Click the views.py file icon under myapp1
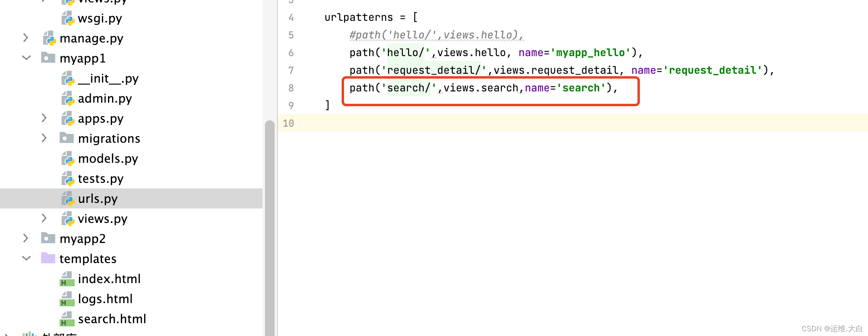Image resolution: width=868 pixels, height=336 pixels. (68, 219)
